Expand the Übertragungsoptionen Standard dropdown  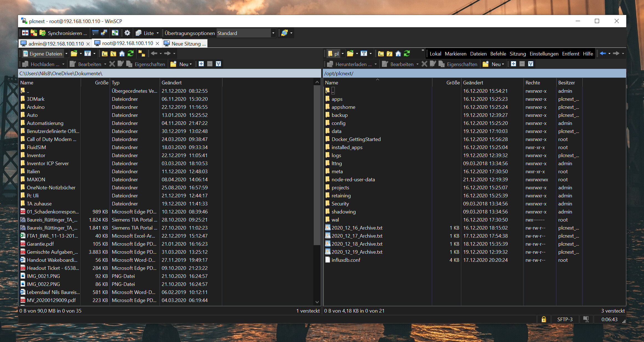point(273,33)
